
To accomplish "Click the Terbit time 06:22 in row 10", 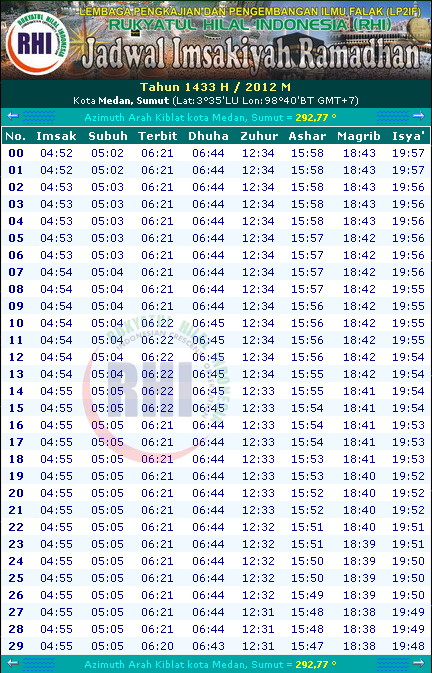I will (x=157, y=323).
